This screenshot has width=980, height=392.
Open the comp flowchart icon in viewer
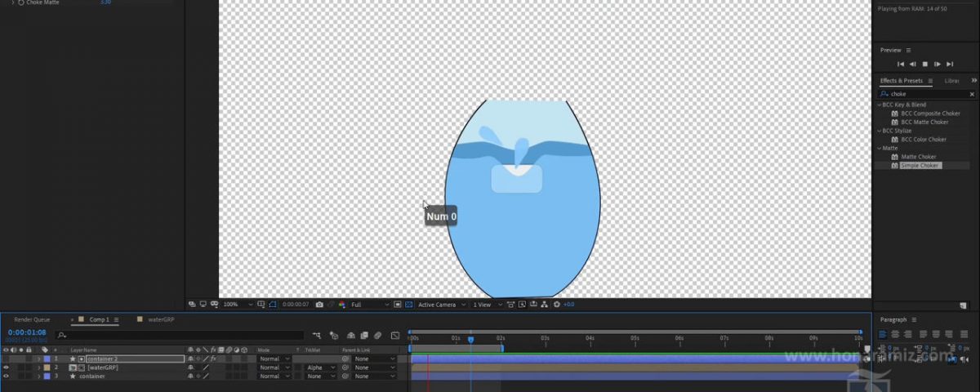[545, 304]
